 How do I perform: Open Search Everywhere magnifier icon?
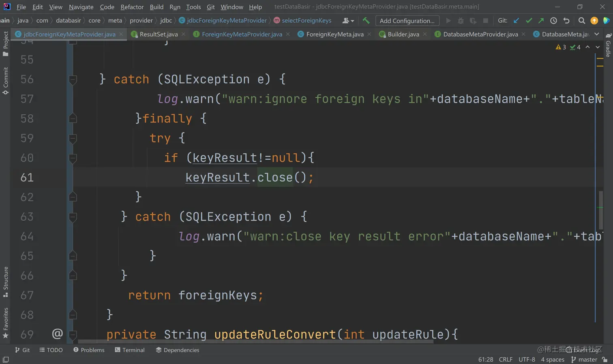point(582,20)
